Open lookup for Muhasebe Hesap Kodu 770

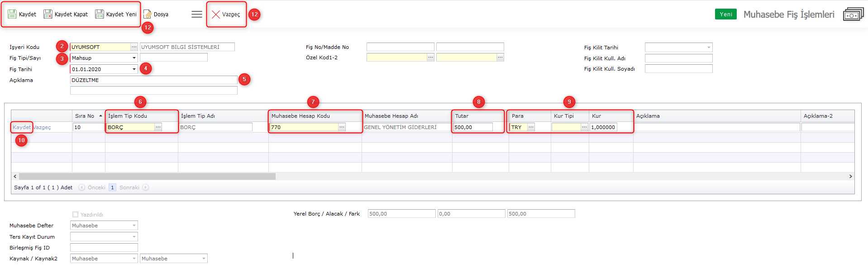tap(342, 127)
